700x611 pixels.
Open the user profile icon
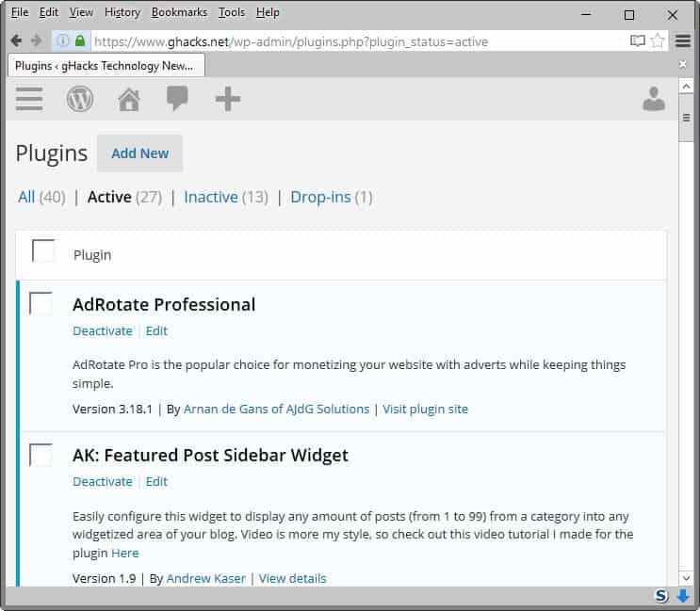point(654,99)
